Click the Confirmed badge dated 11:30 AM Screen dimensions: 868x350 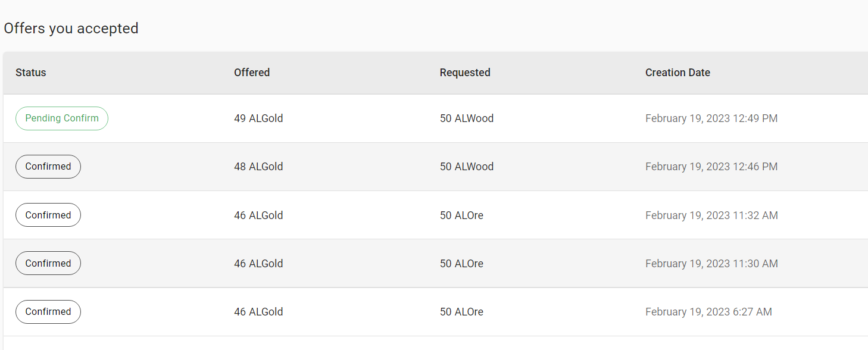(x=48, y=263)
